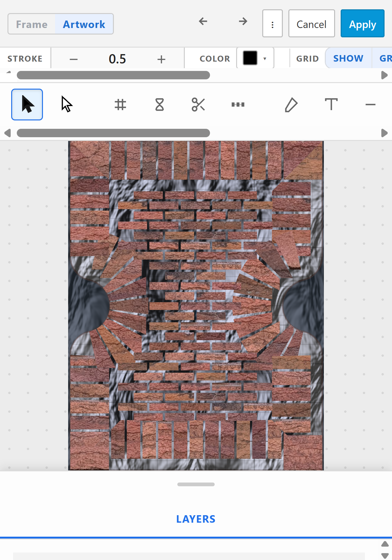Undo with the left arrow
The height and width of the screenshot is (560, 392).
tap(203, 21)
